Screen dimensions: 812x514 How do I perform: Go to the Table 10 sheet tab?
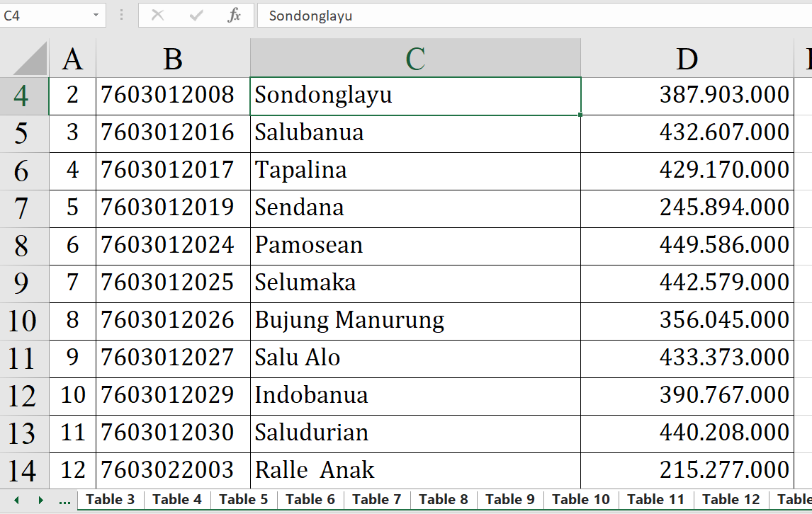coord(580,500)
